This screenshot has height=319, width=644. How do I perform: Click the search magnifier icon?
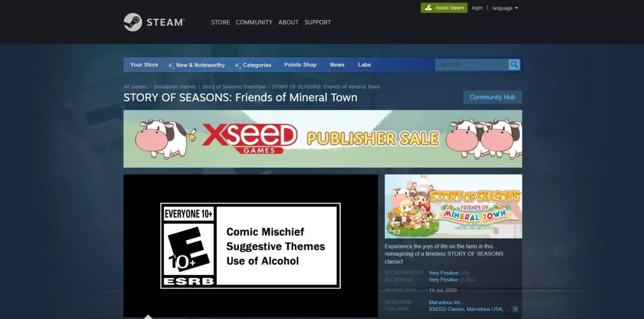point(514,65)
